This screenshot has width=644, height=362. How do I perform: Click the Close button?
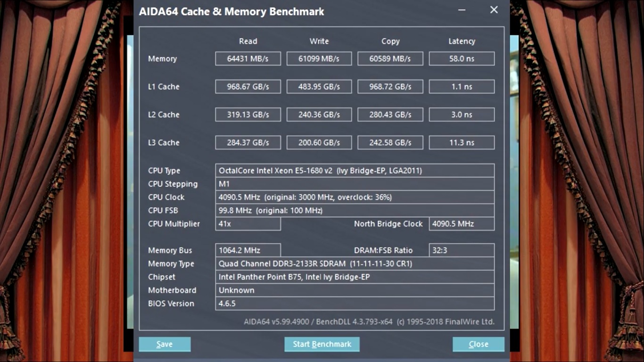pos(479,344)
